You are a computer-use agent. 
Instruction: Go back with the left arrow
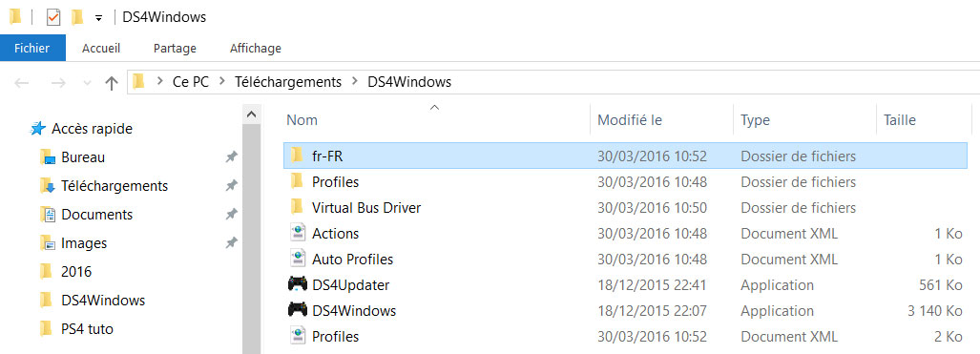[21, 83]
